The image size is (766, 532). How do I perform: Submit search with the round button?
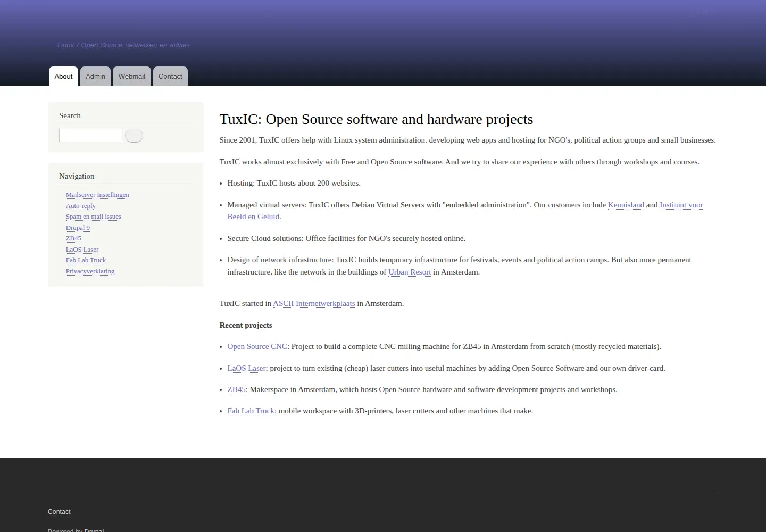coord(134,136)
